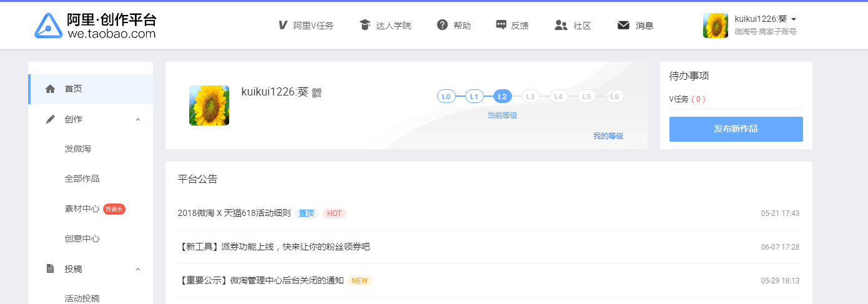Click the 帮助 question mark icon
The width and height of the screenshot is (868, 304).
442,25
